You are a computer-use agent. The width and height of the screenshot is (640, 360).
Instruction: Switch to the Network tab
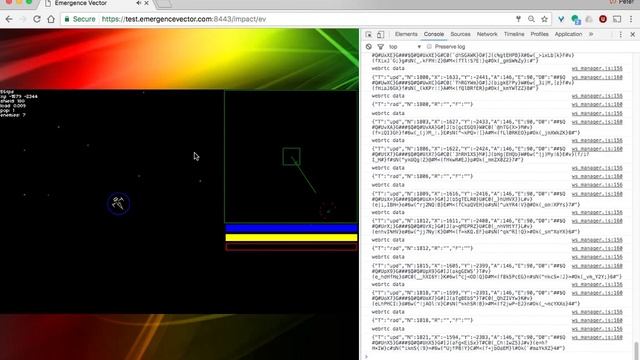[487, 34]
